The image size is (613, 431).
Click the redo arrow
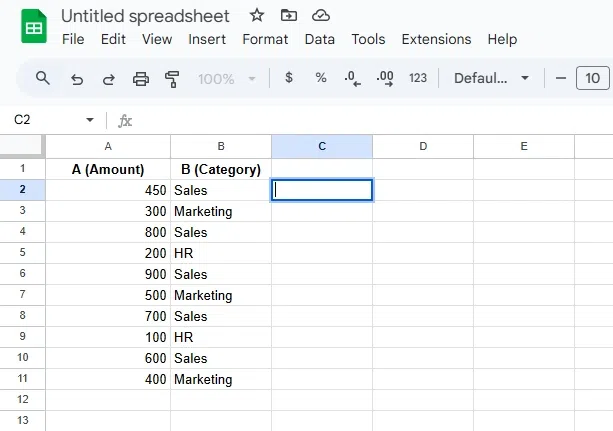click(108, 78)
